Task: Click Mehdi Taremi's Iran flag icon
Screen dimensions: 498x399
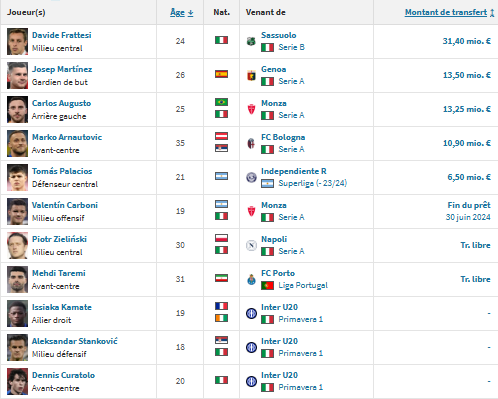Action: (221, 278)
